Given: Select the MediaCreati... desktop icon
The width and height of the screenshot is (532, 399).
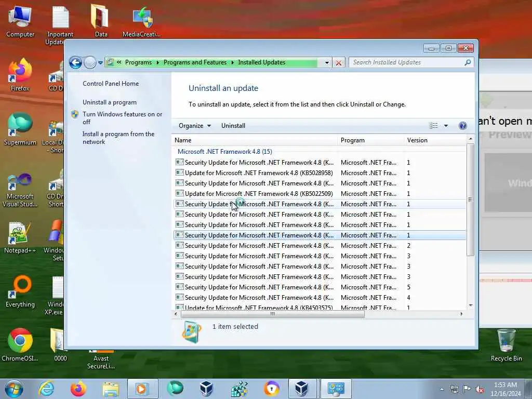Looking at the screenshot, I should pos(141,22).
